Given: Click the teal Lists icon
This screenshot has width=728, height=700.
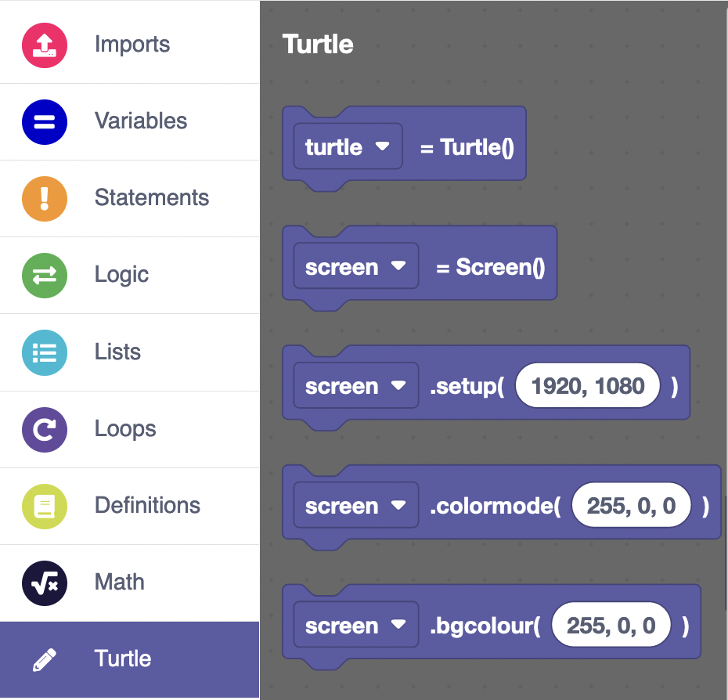Looking at the screenshot, I should (45, 352).
